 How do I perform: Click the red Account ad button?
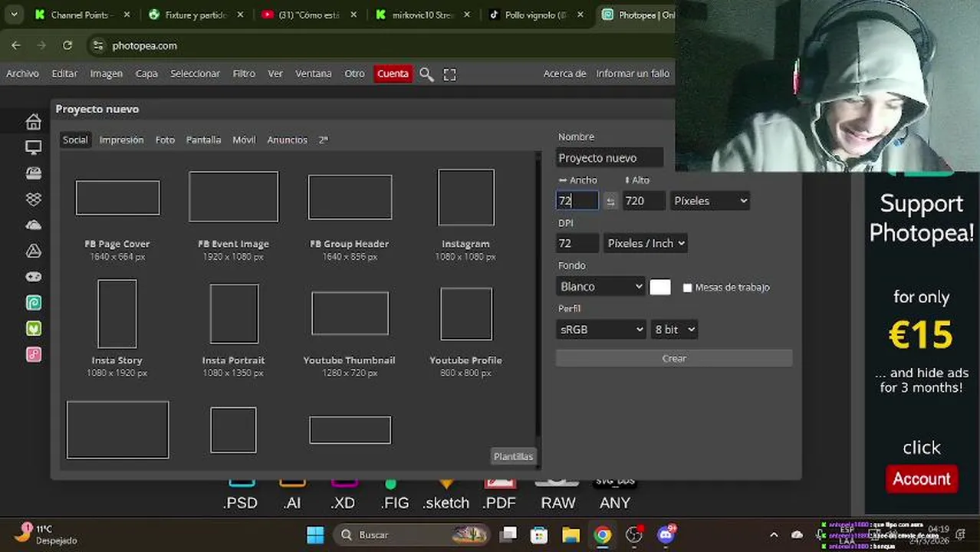point(921,479)
